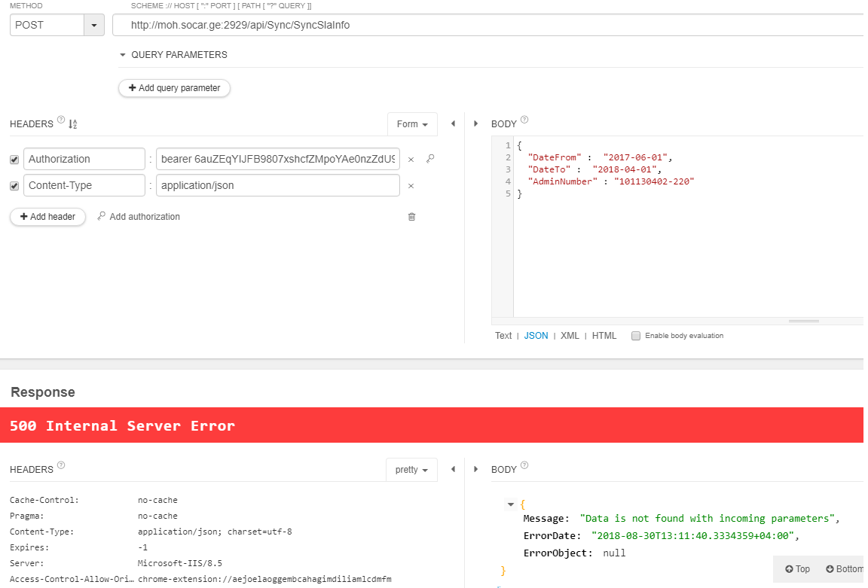Viewport: 868px width, 588px height.
Task: Click help icon next to request BODY
Action: [x=524, y=120]
